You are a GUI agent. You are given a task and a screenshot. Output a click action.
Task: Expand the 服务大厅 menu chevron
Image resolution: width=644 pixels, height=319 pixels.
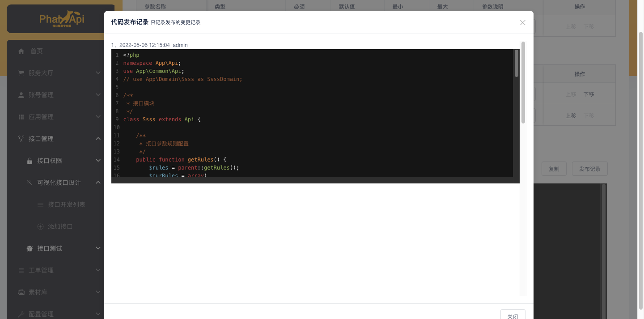(x=98, y=73)
